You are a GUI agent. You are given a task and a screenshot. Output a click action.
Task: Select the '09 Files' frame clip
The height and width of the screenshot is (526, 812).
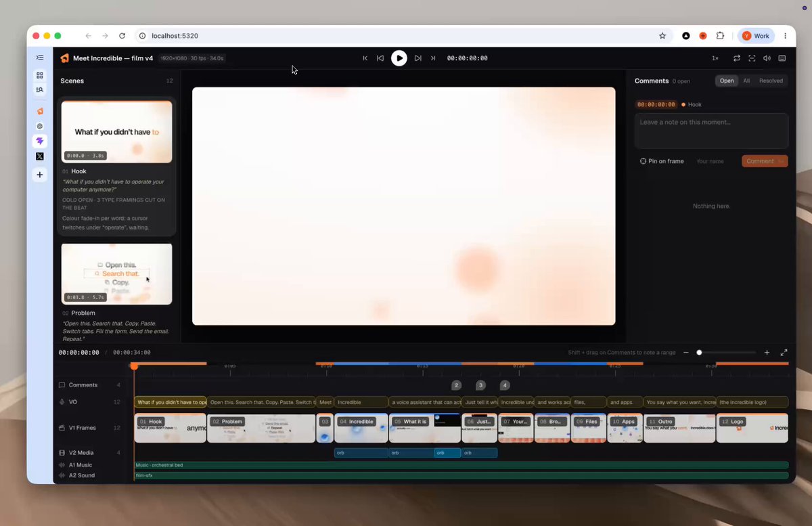pos(589,428)
